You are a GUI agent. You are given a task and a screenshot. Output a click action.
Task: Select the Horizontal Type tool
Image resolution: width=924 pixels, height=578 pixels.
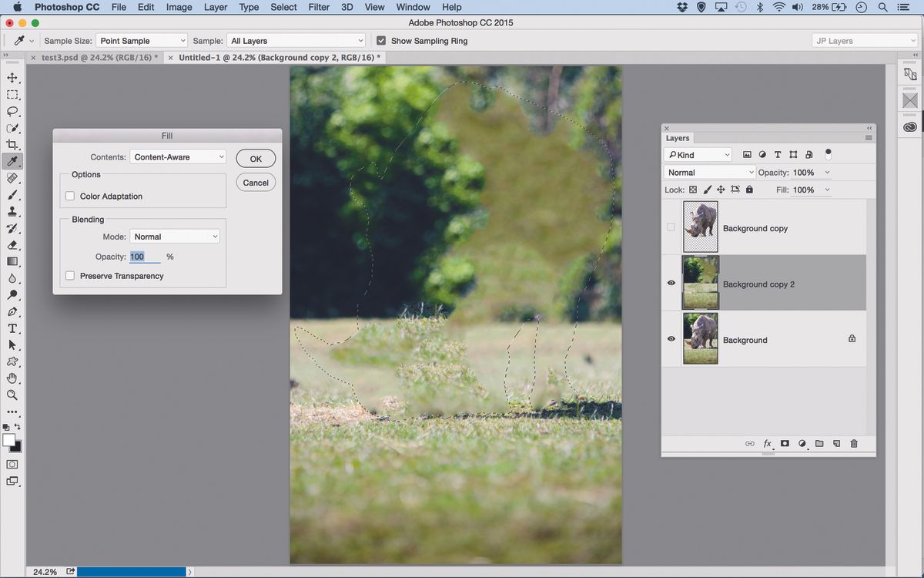point(12,328)
